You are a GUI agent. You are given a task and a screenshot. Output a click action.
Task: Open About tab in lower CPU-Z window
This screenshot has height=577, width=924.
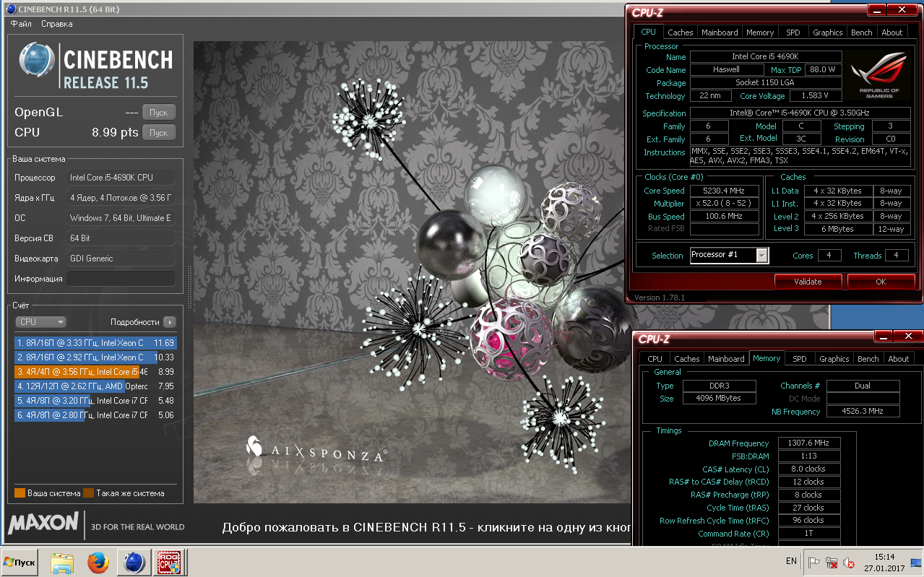coord(899,359)
